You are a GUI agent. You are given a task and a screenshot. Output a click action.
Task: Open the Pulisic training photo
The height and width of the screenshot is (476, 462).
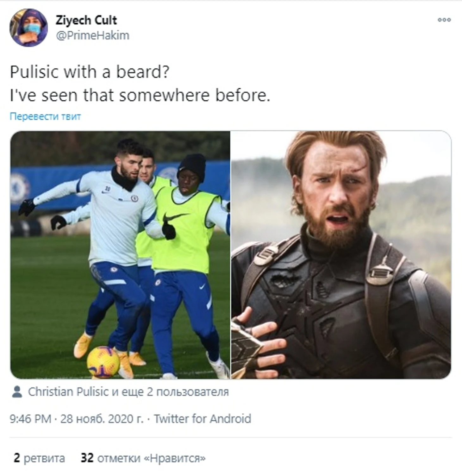point(120,255)
